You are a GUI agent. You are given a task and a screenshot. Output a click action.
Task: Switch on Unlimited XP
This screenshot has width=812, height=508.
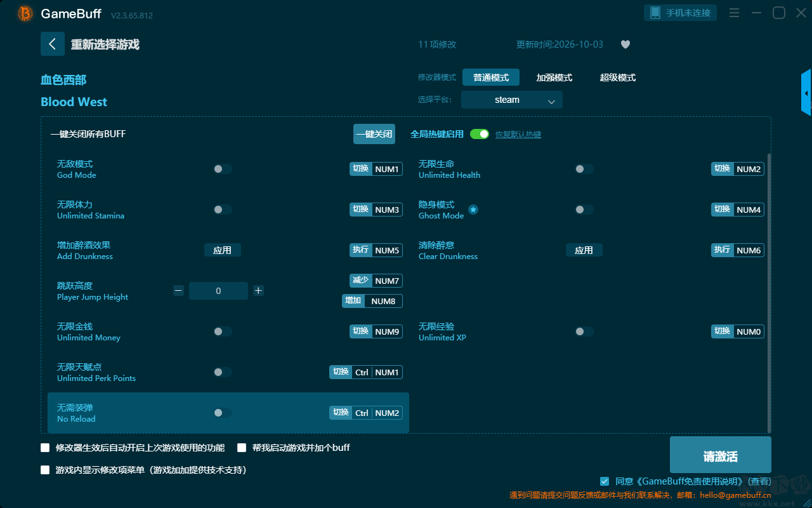pyautogui.click(x=584, y=331)
